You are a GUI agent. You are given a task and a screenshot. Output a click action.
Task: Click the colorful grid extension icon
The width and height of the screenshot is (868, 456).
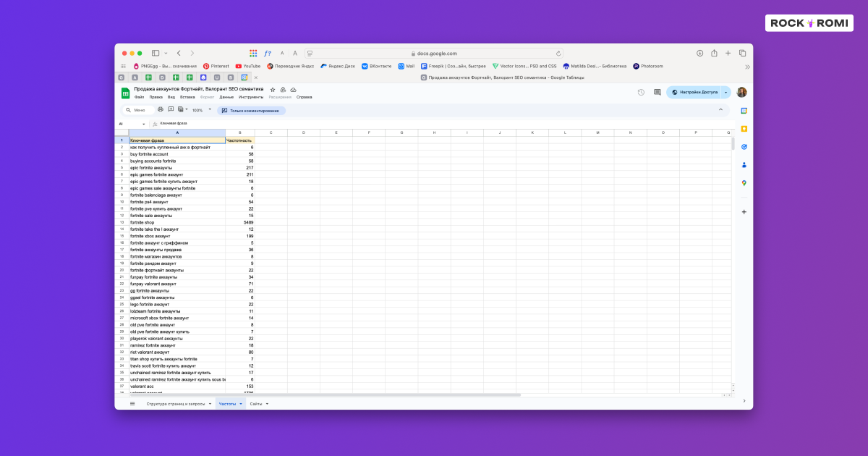(253, 53)
